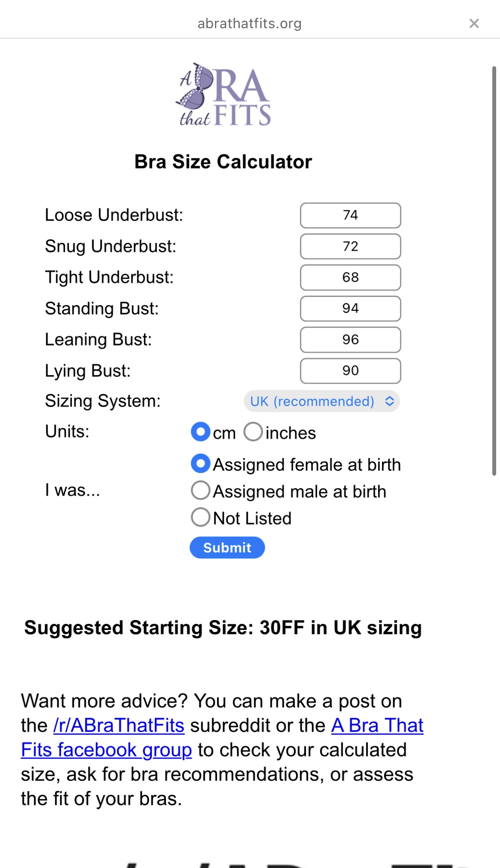Submit the bra size calculator form
The height and width of the screenshot is (868, 500).
click(x=227, y=547)
